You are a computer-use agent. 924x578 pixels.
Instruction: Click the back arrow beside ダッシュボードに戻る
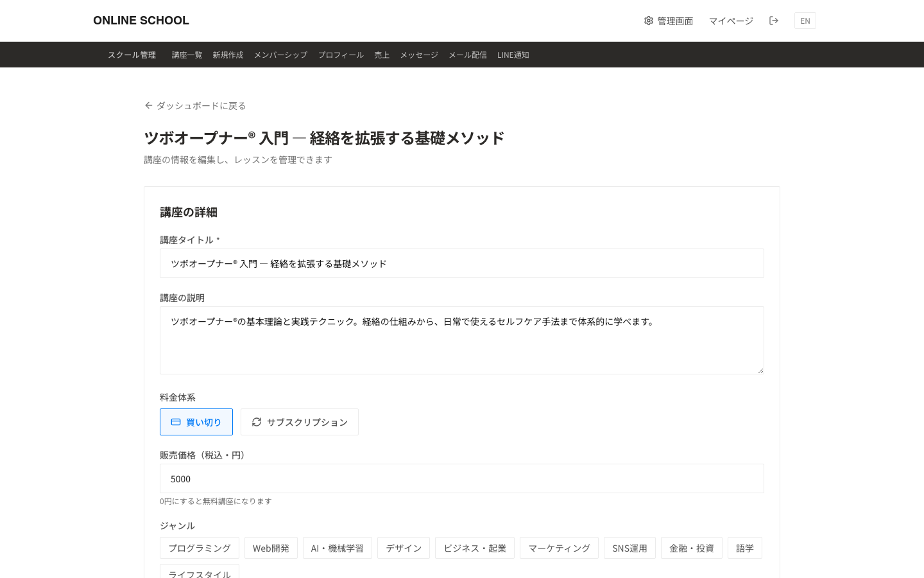point(148,105)
